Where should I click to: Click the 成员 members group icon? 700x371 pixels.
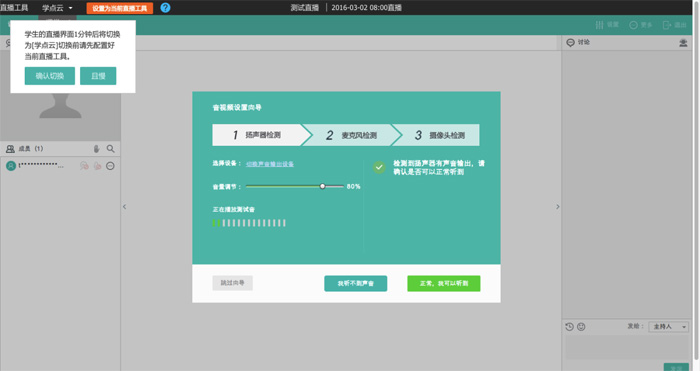tap(10, 149)
